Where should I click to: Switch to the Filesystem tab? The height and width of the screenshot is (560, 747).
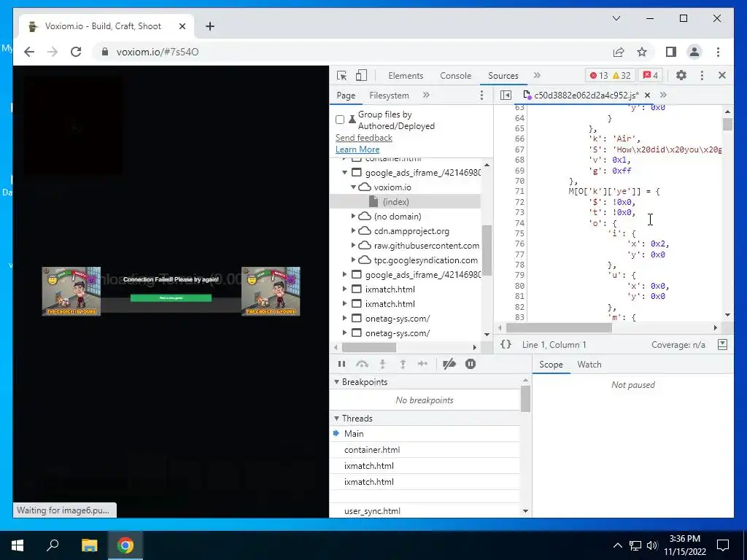pyautogui.click(x=389, y=96)
